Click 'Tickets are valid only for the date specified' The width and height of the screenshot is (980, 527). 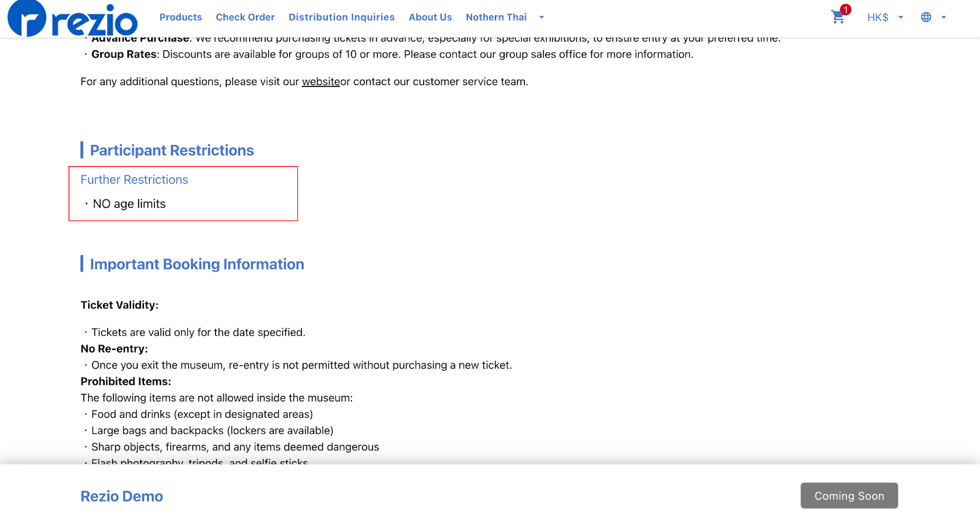coord(198,332)
